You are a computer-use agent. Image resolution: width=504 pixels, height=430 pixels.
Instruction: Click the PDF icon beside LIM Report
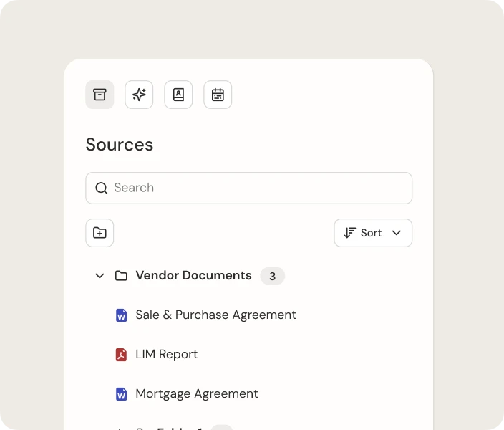[x=121, y=355]
